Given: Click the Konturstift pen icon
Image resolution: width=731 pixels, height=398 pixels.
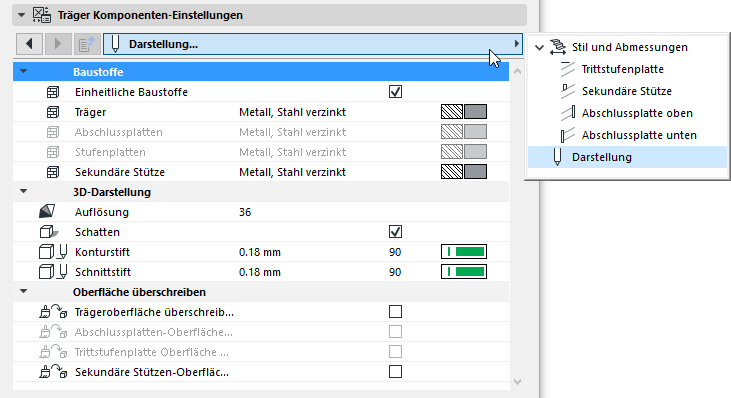Looking at the screenshot, I should point(53,252).
